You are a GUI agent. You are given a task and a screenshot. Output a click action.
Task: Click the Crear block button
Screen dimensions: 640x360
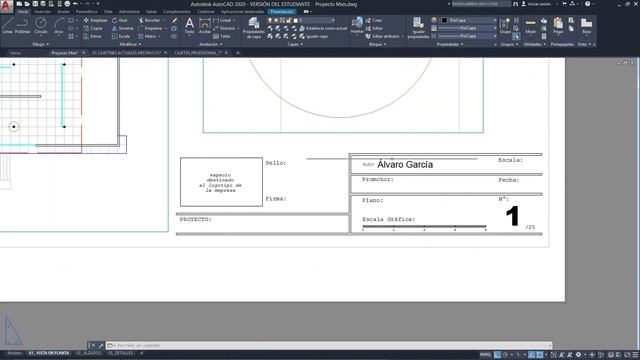[374, 20]
